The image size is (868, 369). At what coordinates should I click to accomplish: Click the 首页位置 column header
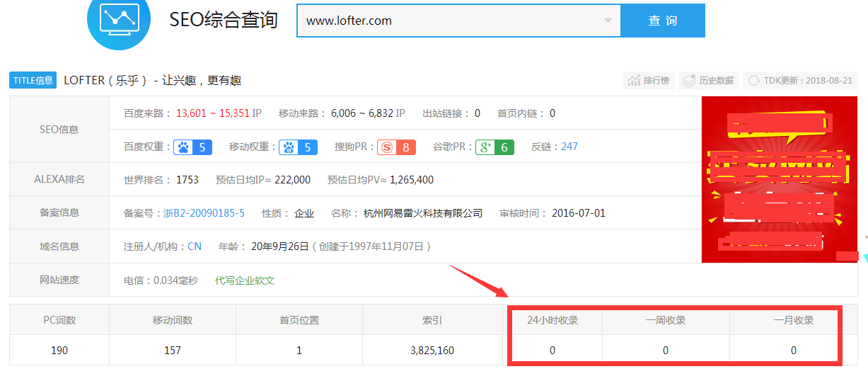(x=299, y=320)
